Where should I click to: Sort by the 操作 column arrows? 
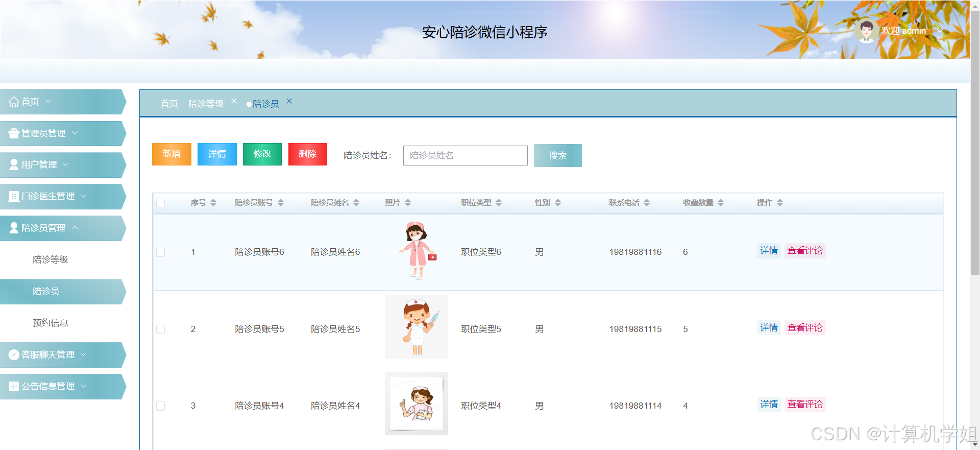coord(780,203)
